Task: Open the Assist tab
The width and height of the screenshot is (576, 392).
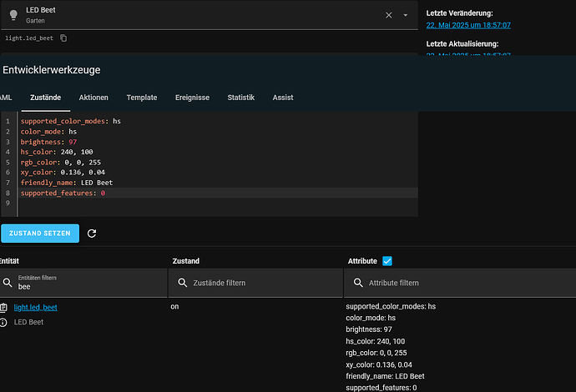Action: (x=283, y=98)
